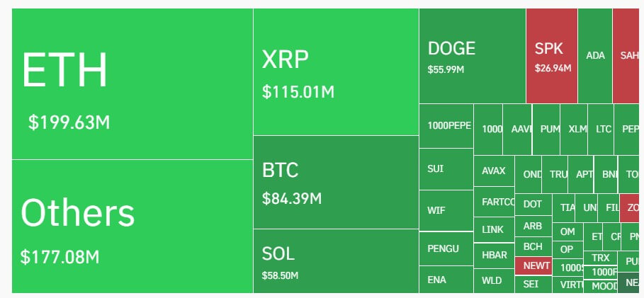
Task: Open the HBAR tile
Action: pos(494,255)
